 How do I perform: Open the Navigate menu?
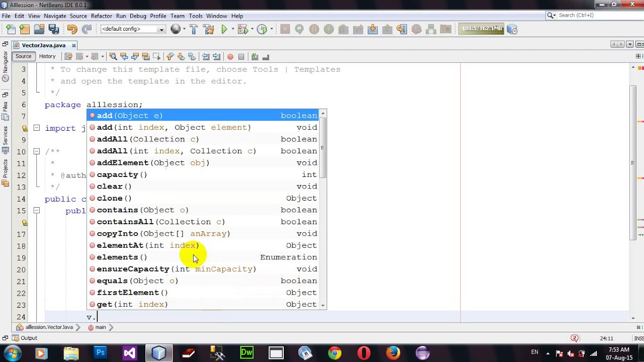[x=55, y=16]
